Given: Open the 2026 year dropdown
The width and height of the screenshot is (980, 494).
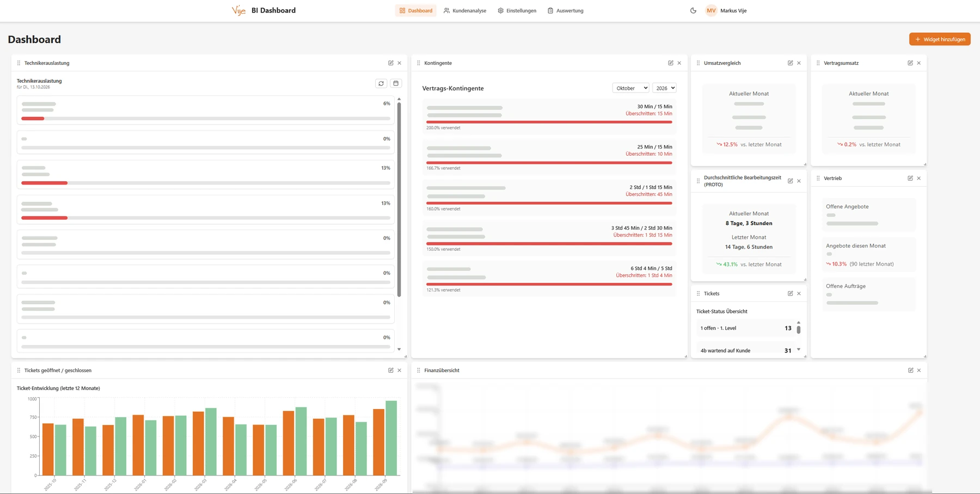Looking at the screenshot, I should [664, 88].
